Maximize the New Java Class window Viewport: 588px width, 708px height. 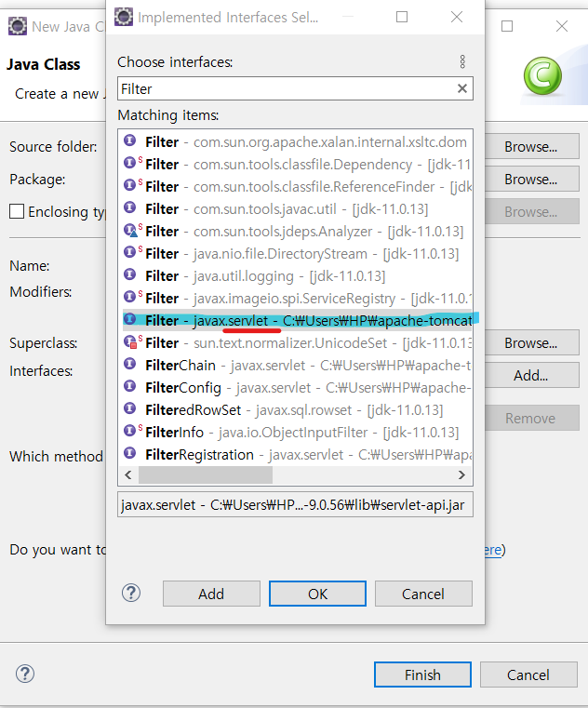[507, 26]
